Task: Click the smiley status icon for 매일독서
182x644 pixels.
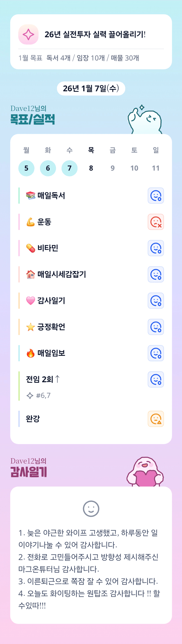Action: point(156,195)
